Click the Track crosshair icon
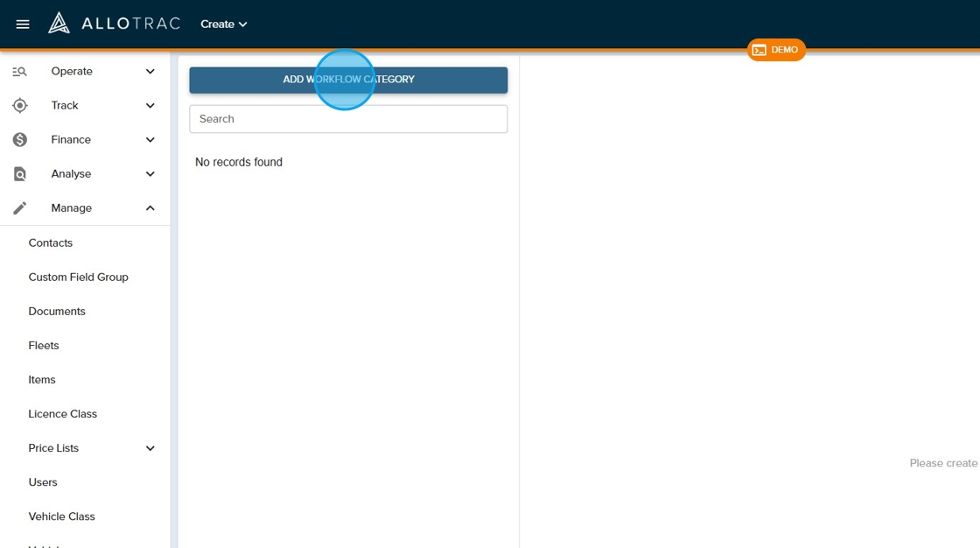The height and width of the screenshot is (548, 980). coord(19,106)
